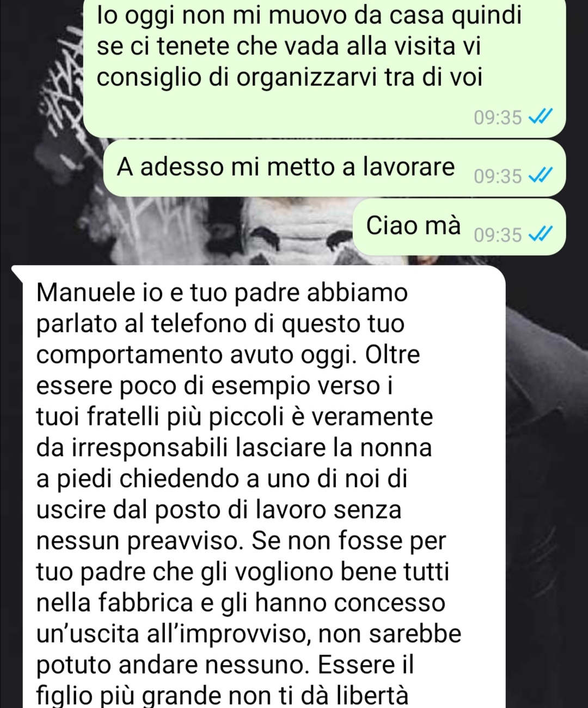
Task: Click the last visible line 'figlio più grande non ti dà libertà'
Action: (222, 696)
